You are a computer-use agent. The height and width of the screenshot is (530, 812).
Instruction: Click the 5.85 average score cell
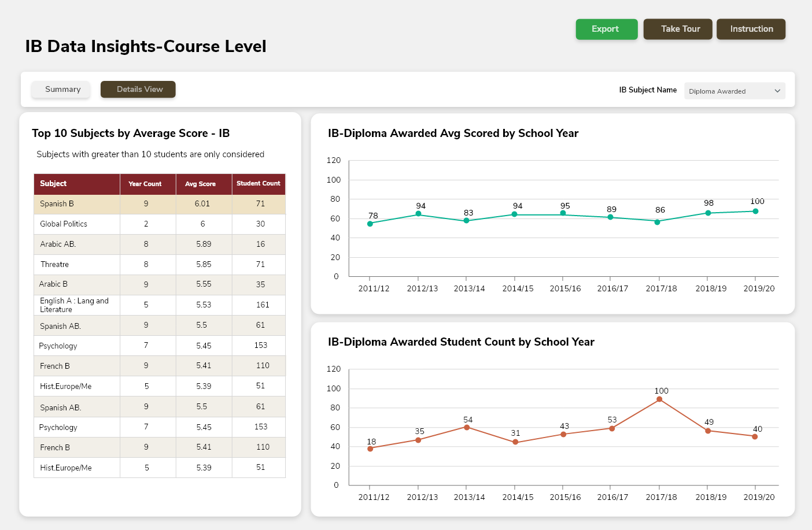click(204, 265)
